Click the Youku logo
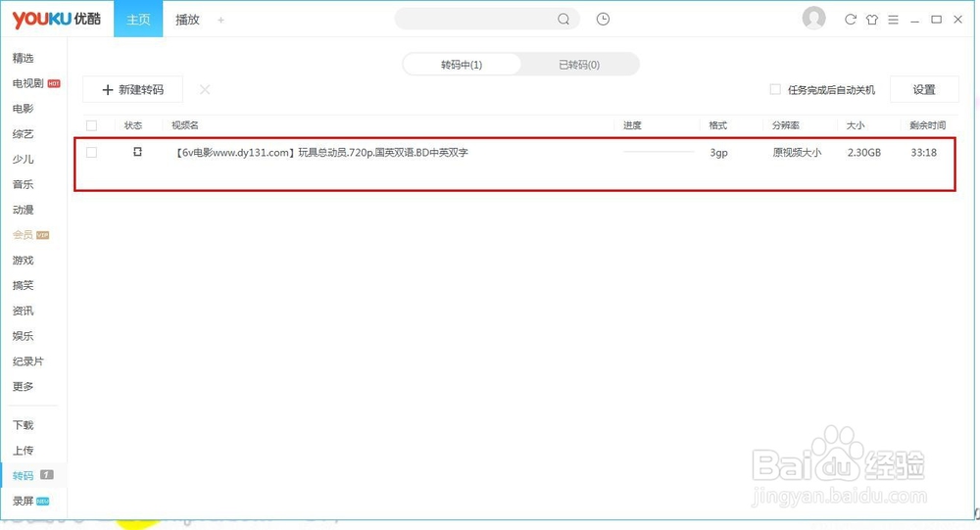 coord(56,19)
